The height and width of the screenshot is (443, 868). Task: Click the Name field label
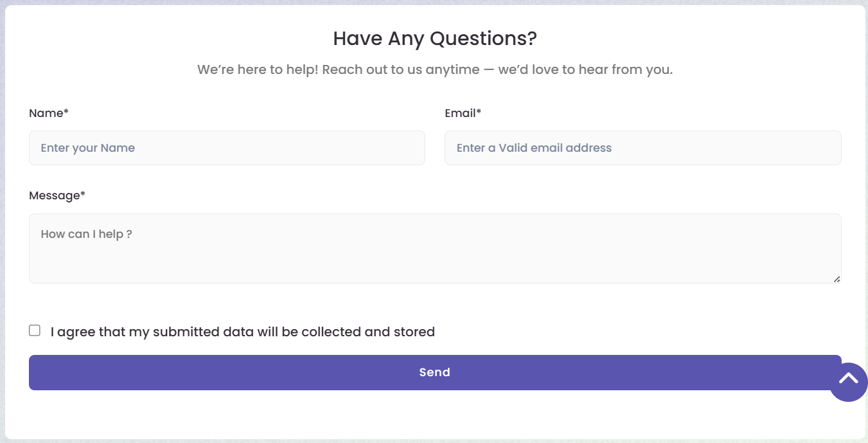coord(46,113)
